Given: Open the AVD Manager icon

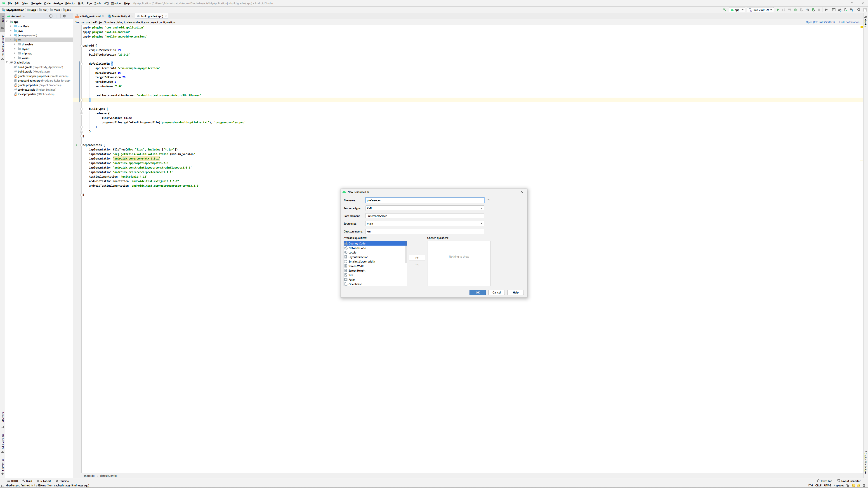Looking at the screenshot, I should (x=846, y=10).
